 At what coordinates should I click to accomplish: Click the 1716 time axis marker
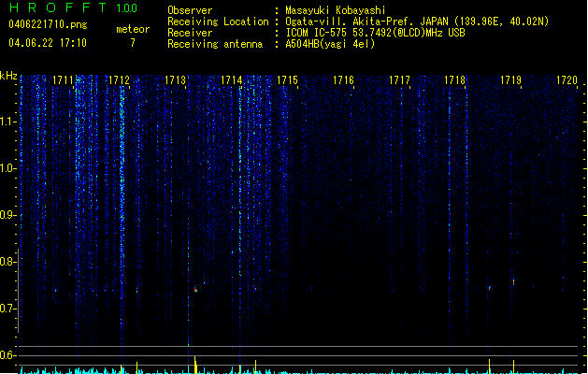(343, 80)
